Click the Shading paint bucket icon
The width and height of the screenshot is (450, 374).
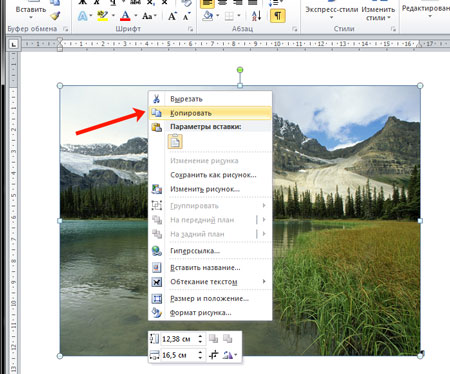208,16
